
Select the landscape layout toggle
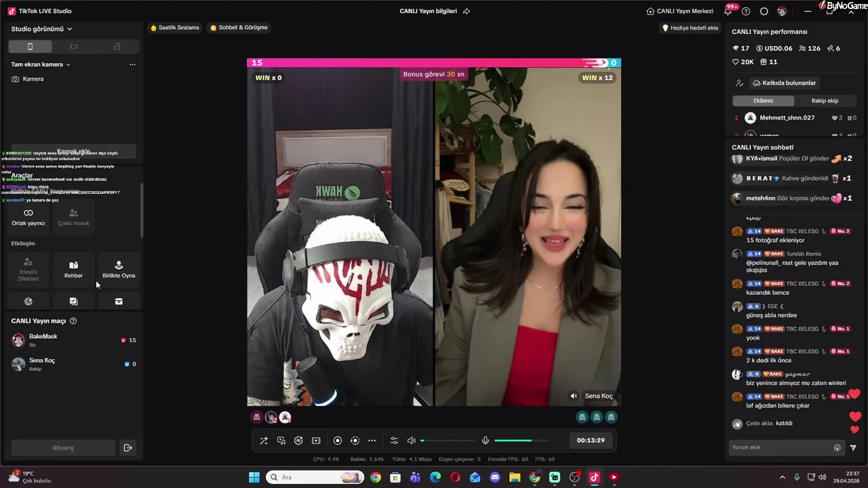[74, 47]
